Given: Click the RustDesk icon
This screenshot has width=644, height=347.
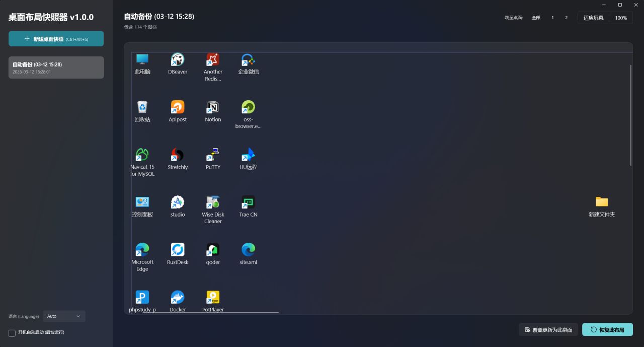Looking at the screenshot, I should [178, 249].
